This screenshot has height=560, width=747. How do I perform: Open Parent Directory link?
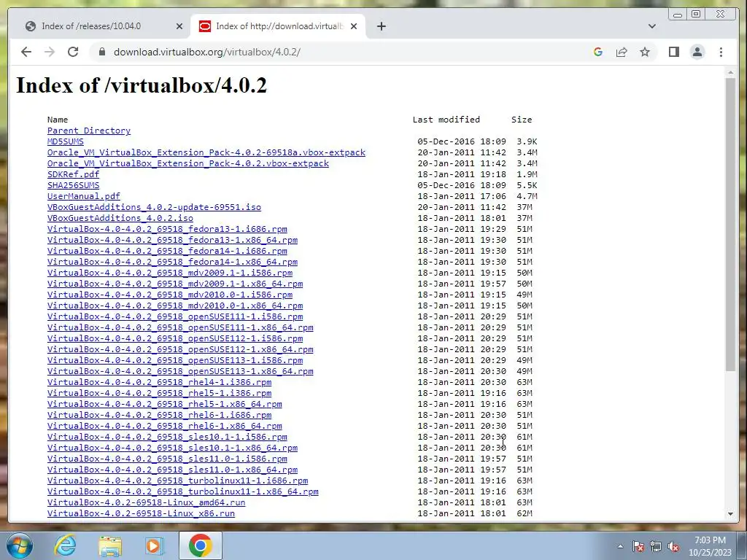(x=88, y=131)
